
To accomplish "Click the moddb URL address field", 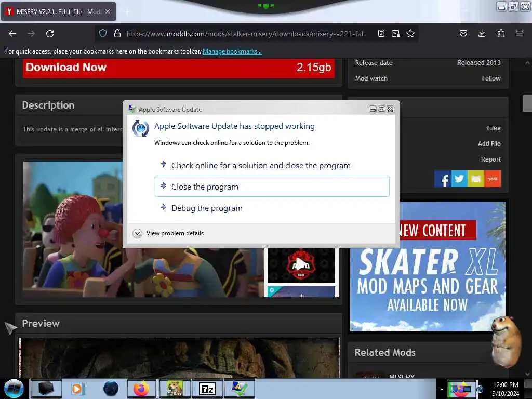I will click(246, 34).
